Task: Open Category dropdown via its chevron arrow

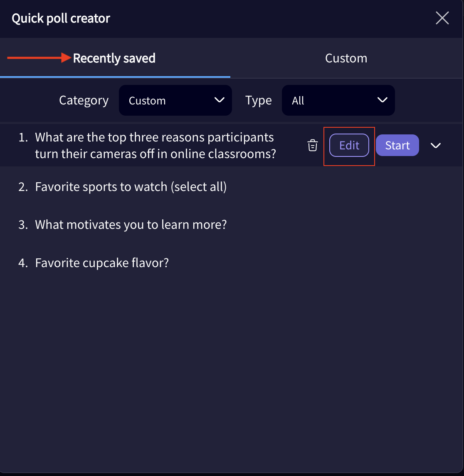Action: tap(220, 100)
